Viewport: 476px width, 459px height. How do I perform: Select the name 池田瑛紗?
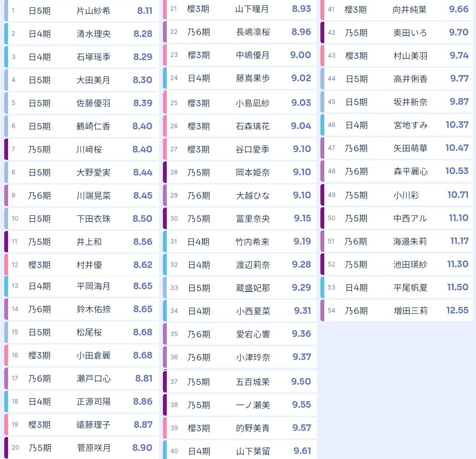[x=410, y=265]
